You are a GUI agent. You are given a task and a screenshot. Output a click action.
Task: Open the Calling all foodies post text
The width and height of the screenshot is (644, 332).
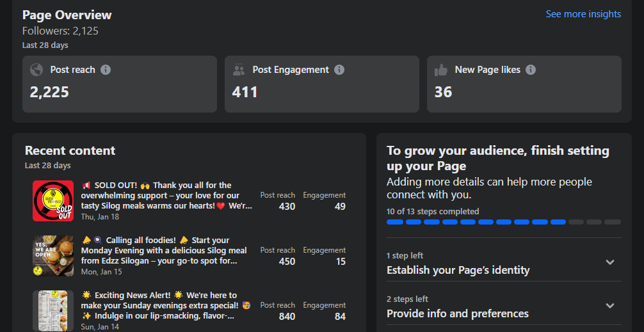(164, 251)
